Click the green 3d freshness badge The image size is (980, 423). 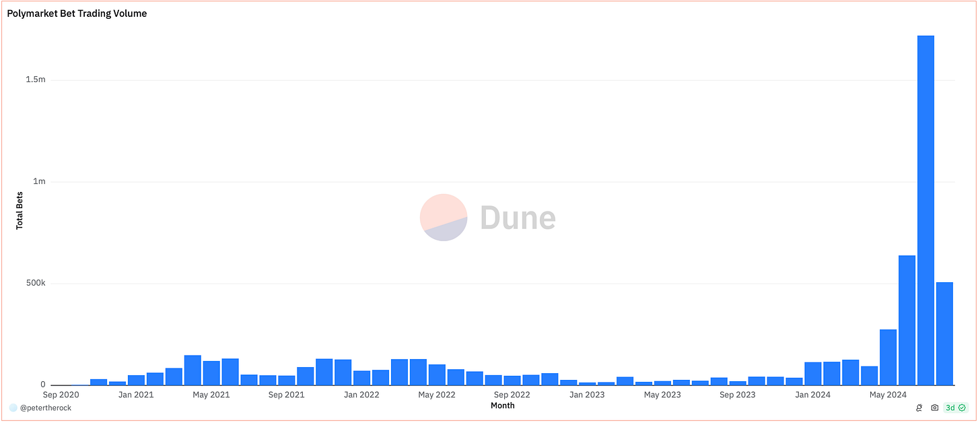coord(956,408)
